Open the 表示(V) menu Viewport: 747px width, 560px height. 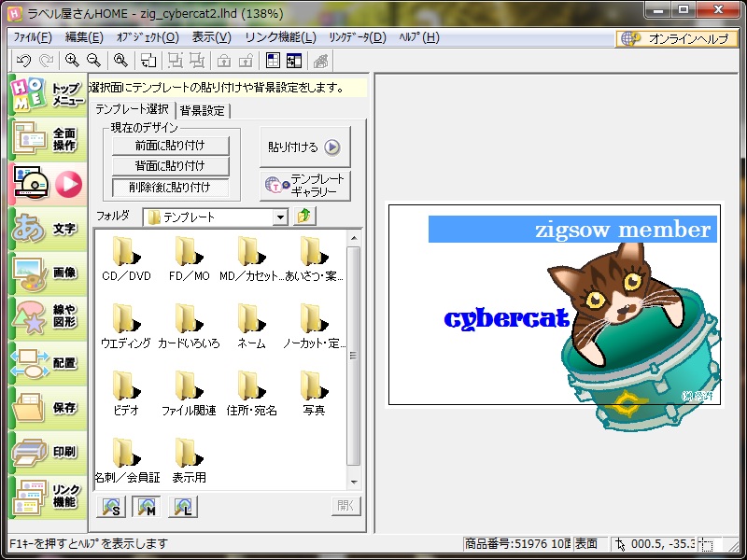pos(211,37)
